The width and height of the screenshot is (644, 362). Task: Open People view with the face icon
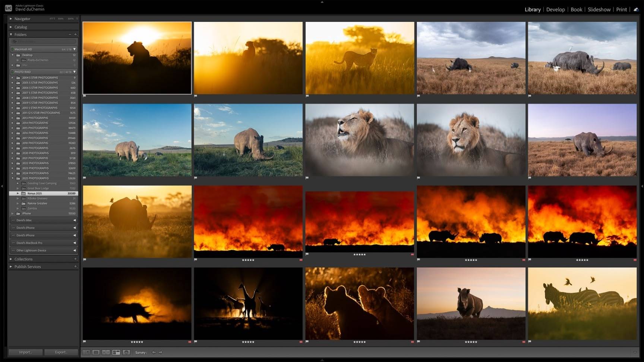pos(126,352)
